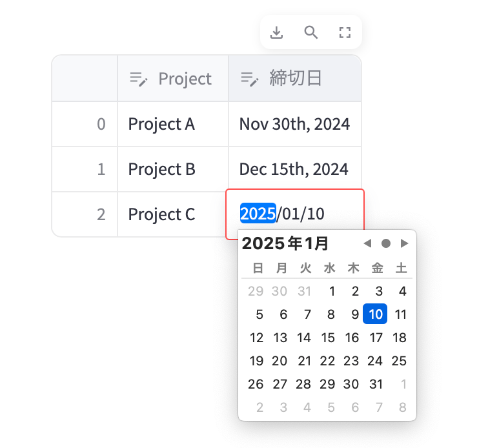Screen dimensions: 488x448
Task: Click the download table icon
Action: pos(277,32)
